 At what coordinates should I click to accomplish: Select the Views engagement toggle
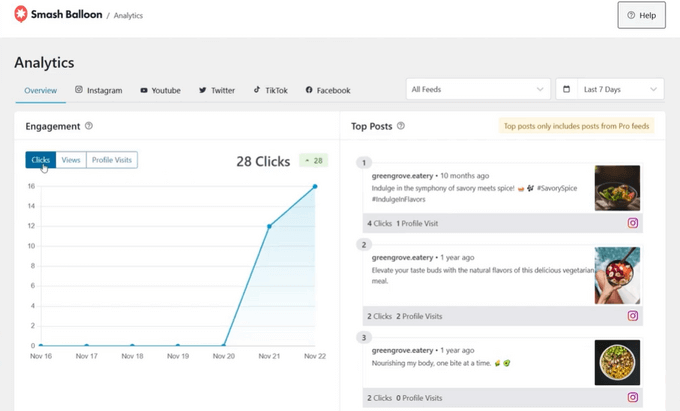pos(71,160)
